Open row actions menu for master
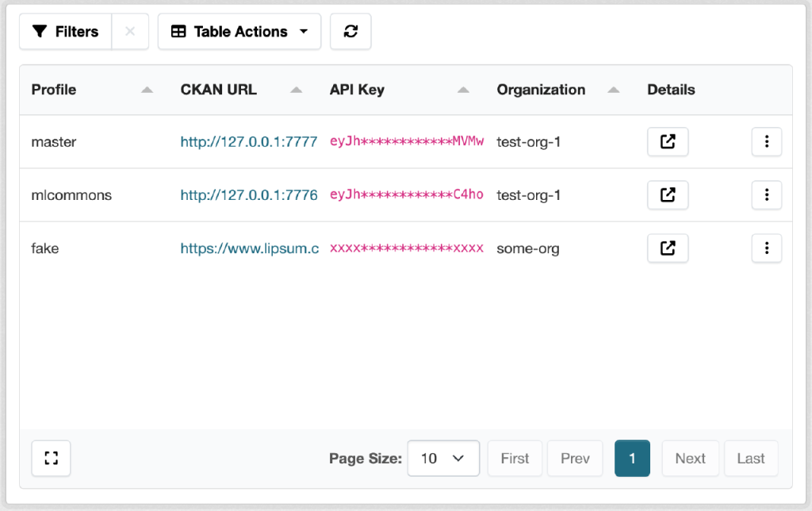Screen dimensions: 812x511 tap(766, 142)
